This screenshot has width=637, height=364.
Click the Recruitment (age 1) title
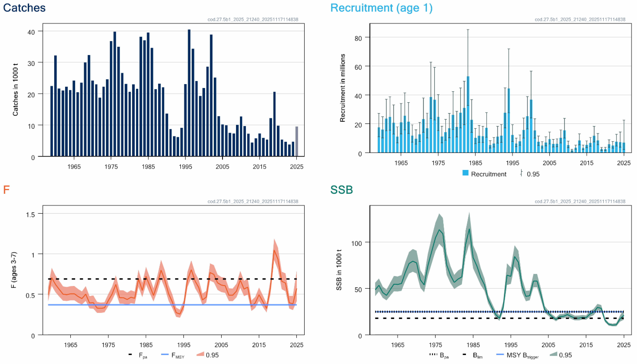(x=381, y=8)
